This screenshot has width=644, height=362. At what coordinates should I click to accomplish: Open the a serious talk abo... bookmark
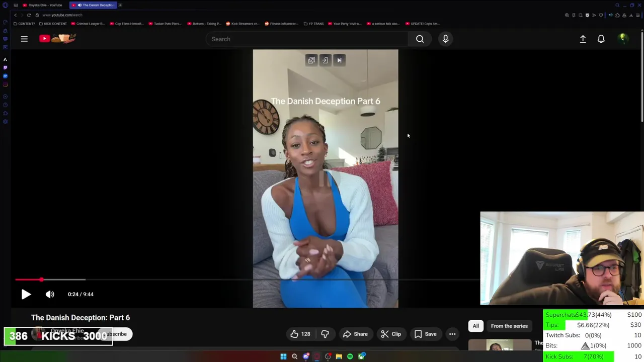pos(383,24)
